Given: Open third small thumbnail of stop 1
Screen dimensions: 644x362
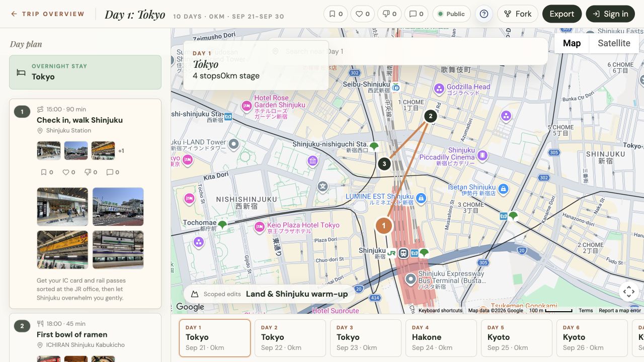Looking at the screenshot, I should [103, 151].
